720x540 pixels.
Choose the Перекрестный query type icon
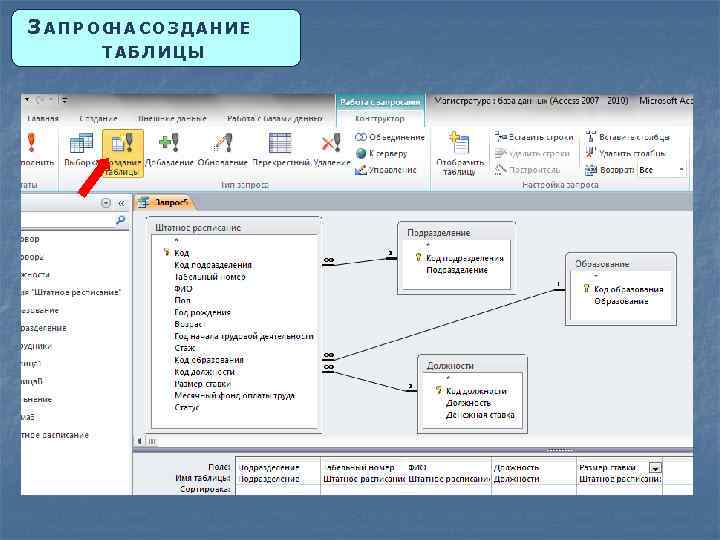tap(280, 143)
